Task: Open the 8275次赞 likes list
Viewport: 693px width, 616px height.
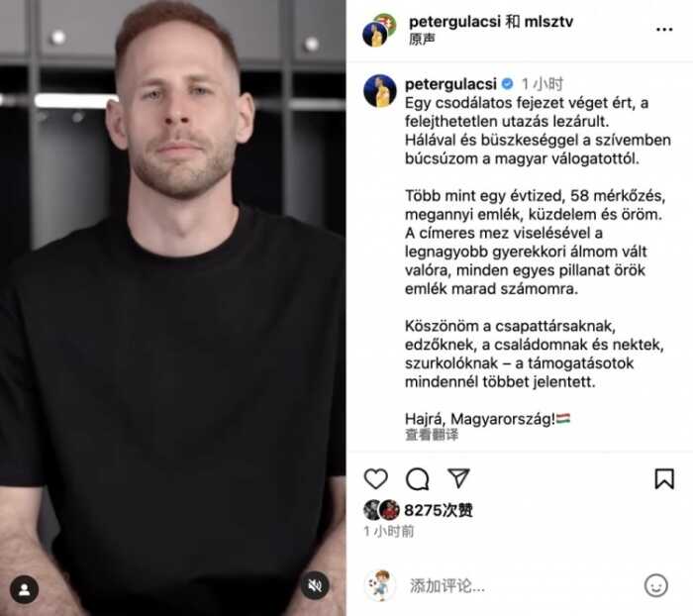Action: (x=439, y=510)
